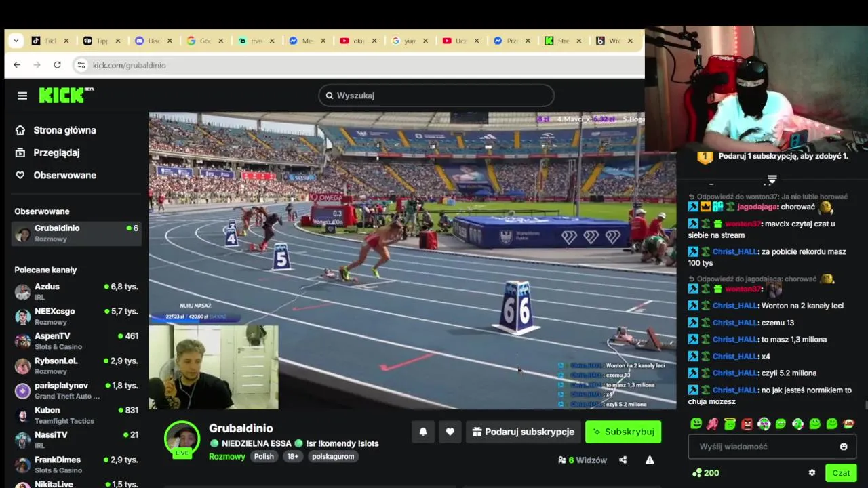Click the Wyślij wiadomość chat input
868x488 pixels.
click(x=772, y=447)
